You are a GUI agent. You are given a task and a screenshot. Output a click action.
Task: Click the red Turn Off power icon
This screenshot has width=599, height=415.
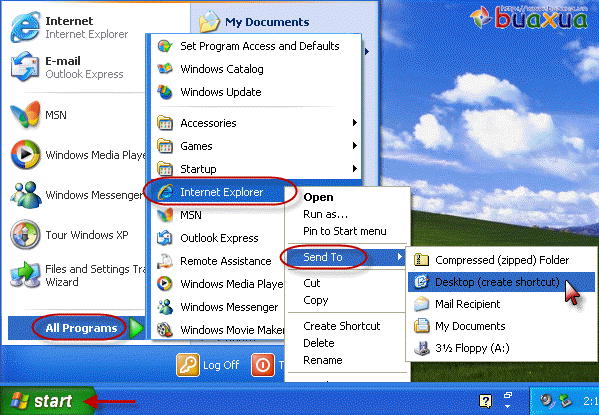click(x=262, y=365)
